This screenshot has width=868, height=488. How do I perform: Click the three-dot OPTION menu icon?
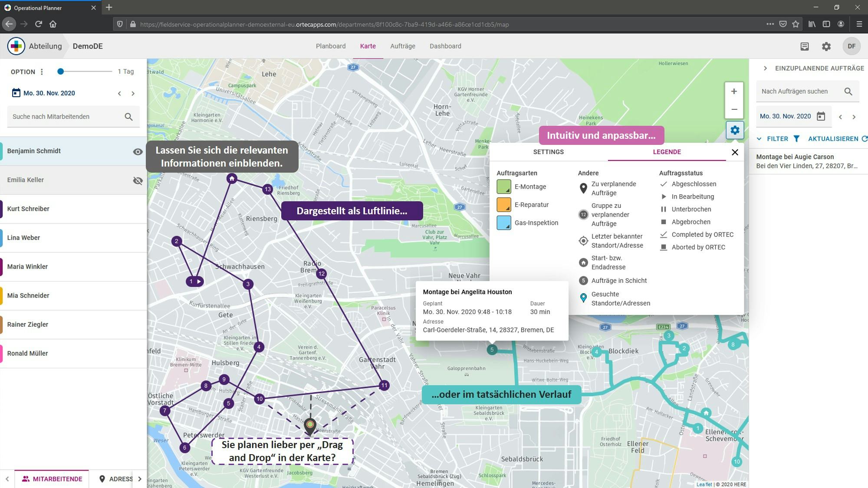coord(42,72)
